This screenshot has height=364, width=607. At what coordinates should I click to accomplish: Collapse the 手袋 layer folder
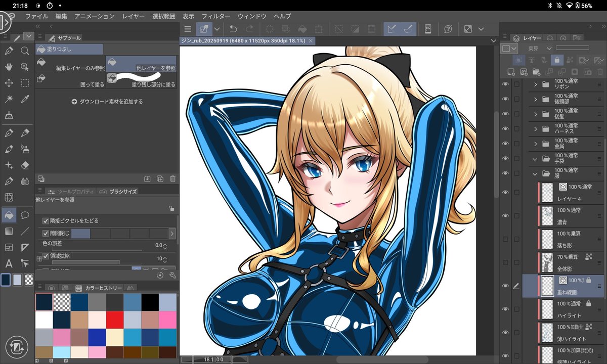[x=535, y=159]
